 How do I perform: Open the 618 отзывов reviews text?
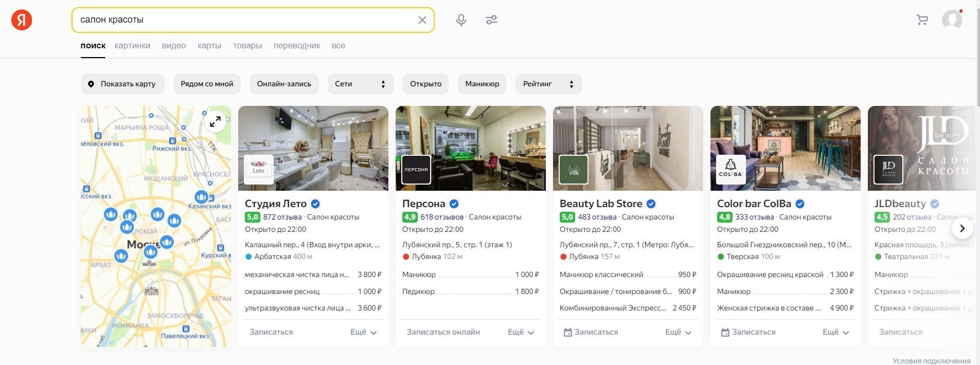pos(442,217)
